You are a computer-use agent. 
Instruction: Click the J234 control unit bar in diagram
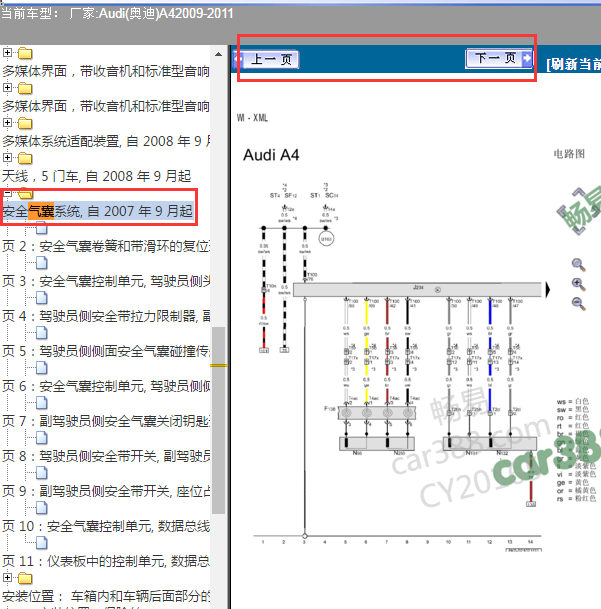point(417,290)
